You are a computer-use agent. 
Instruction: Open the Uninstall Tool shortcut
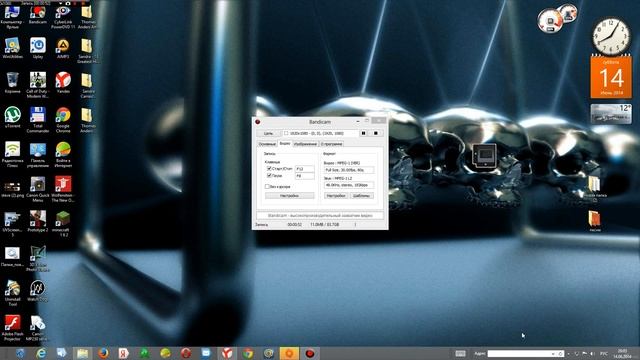12,293
